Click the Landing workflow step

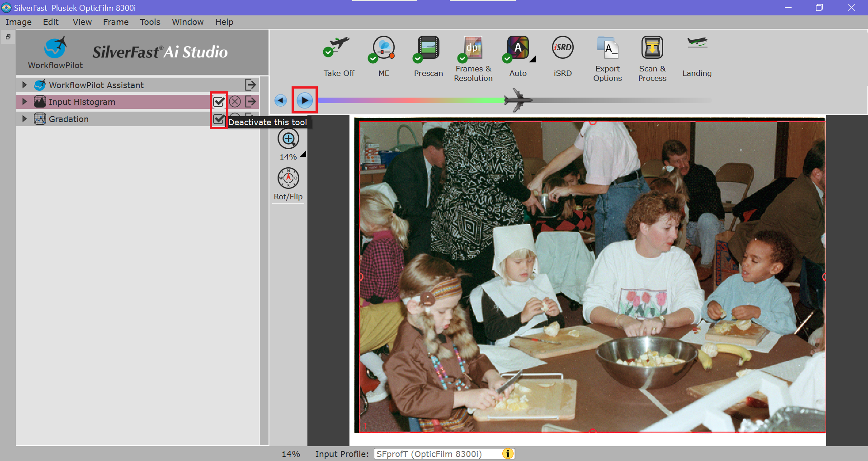[x=697, y=43]
